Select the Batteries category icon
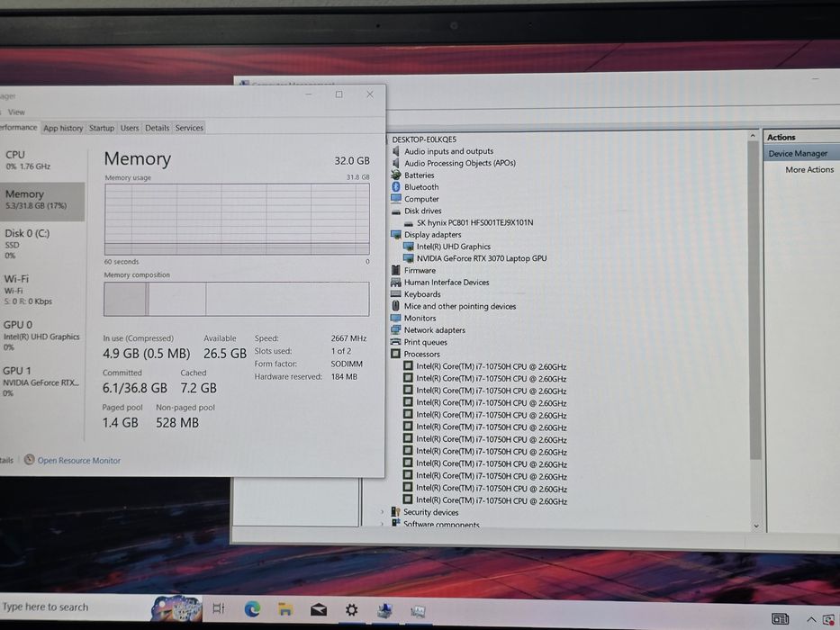This screenshot has width=840, height=630. point(396,175)
